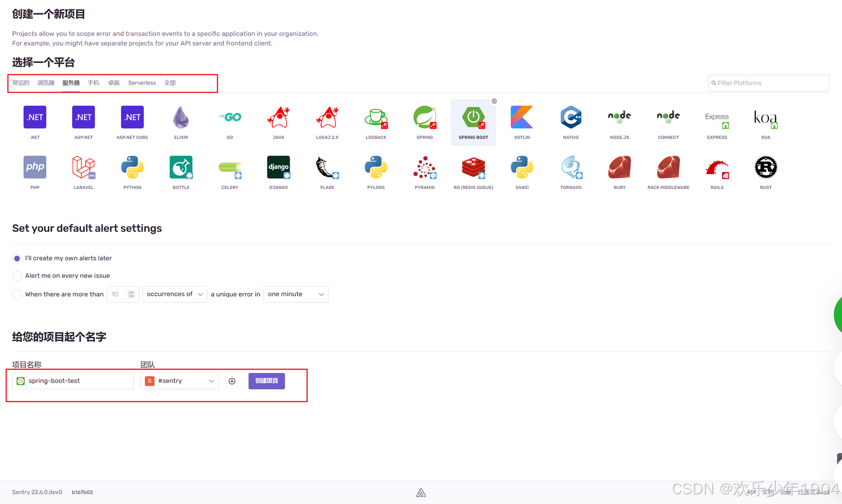Image resolution: width=842 pixels, height=504 pixels.
Task: Expand the "one minute" interval dropdown
Action: click(x=295, y=295)
